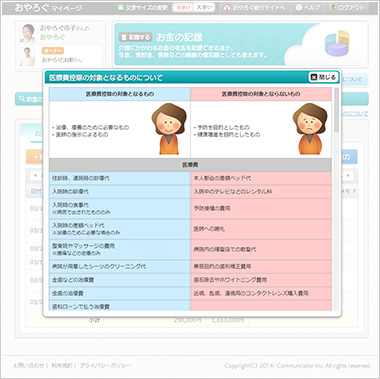
Task: Click the 美容目的の歯列矯正費用 cell
Action: tap(261, 267)
